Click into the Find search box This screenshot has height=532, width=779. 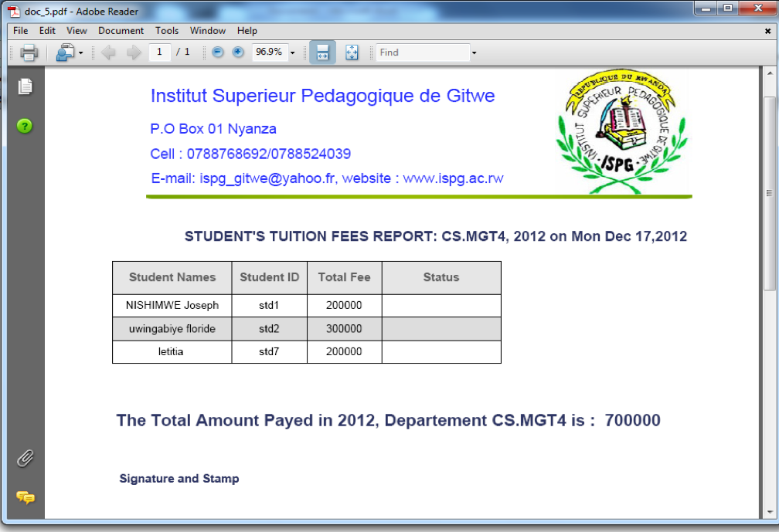pos(423,52)
